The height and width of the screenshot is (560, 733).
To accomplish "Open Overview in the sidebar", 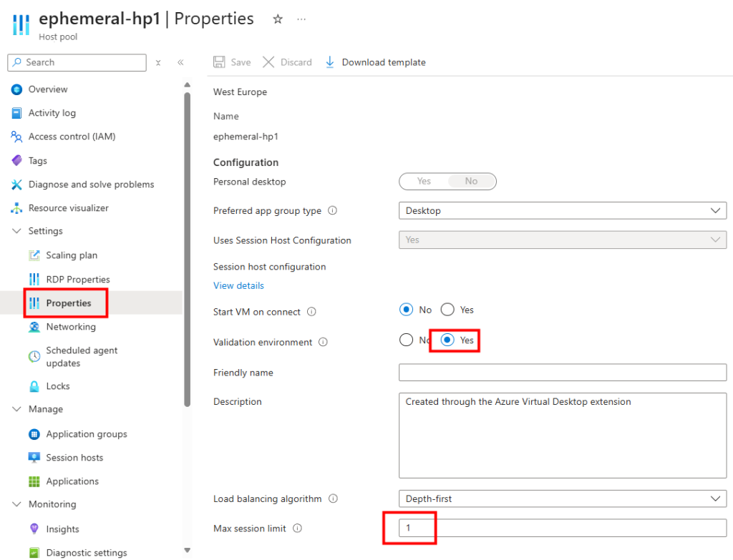I will [x=48, y=89].
